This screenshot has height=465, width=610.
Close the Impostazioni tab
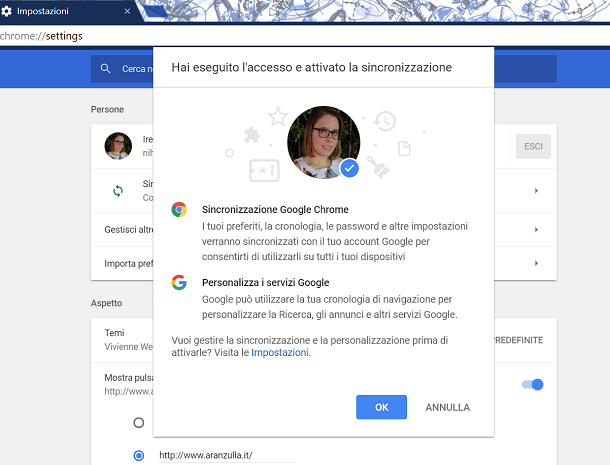pos(127,11)
